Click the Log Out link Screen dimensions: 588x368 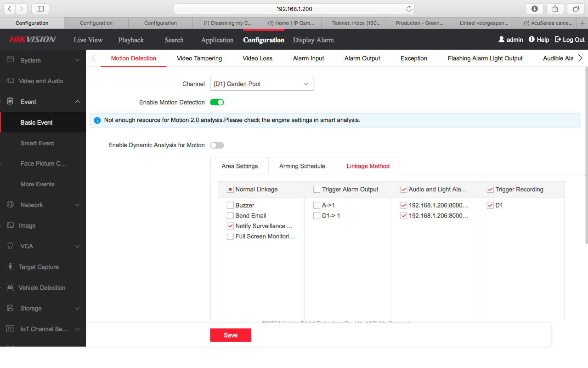[570, 40]
